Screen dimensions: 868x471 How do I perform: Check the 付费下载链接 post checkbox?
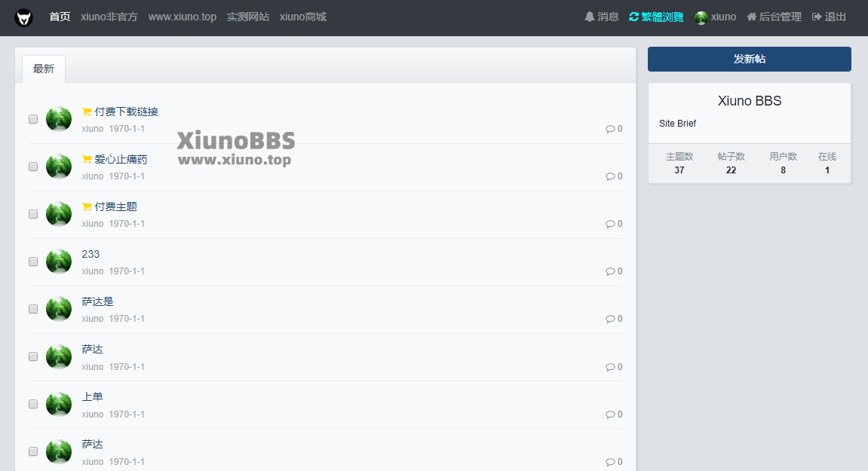pos(33,119)
